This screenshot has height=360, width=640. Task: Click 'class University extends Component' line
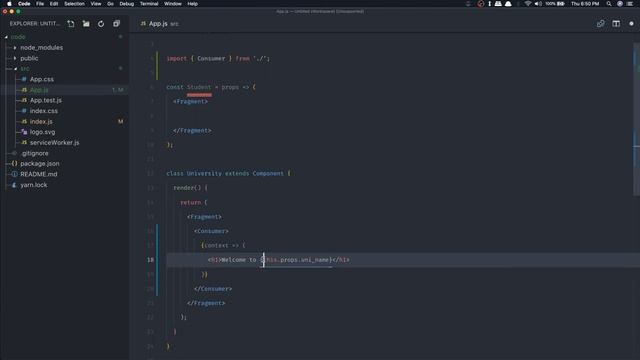pos(228,173)
